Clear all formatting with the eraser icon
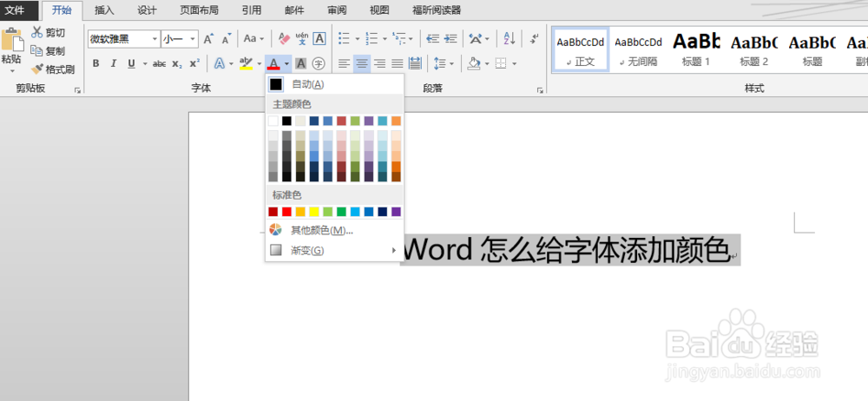Image resolution: width=868 pixels, height=401 pixels. pos(284,39)
